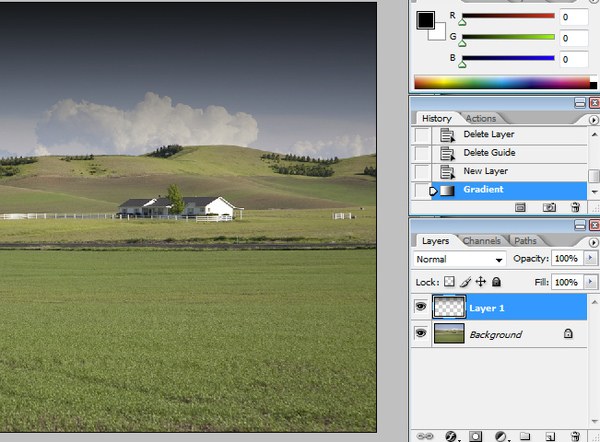The image size is (600, 442).
Task: Minimize the History panel
Action: point(580,103)
